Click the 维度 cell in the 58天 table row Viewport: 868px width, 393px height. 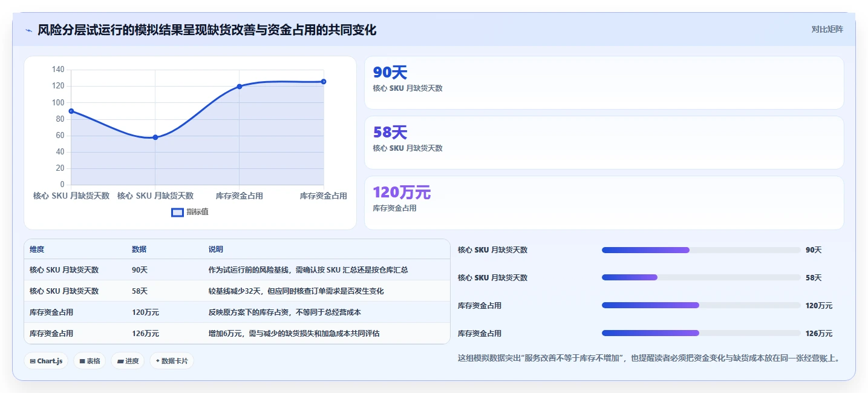pyautogui.click(x=64, y=291)
